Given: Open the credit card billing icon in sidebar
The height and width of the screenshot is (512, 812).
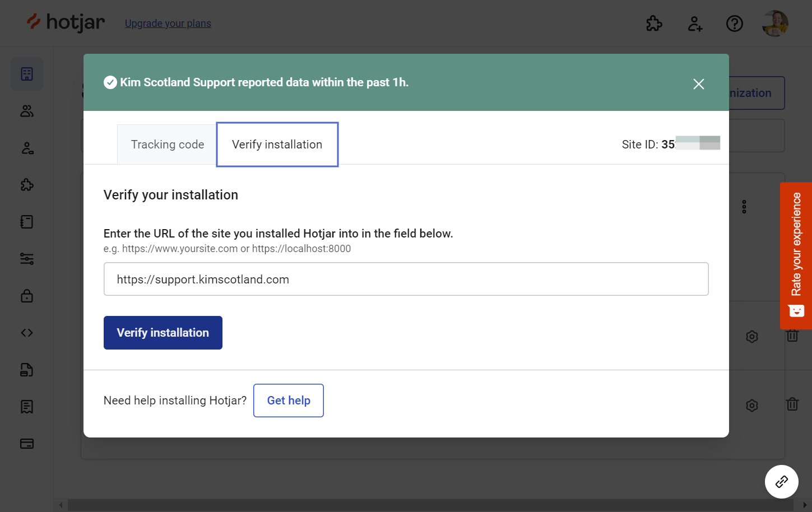Looking at the screenshot, I should [27, 444].
